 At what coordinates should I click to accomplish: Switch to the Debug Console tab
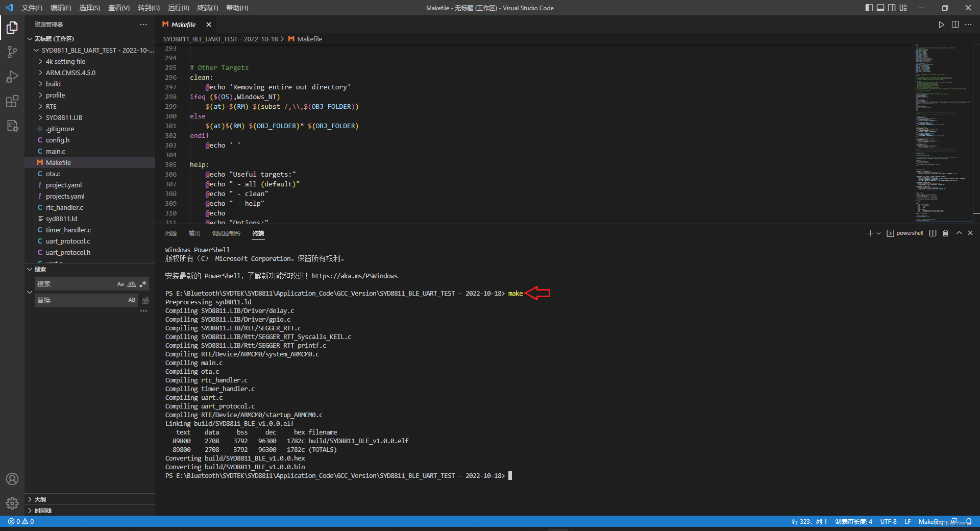point(226,233)
